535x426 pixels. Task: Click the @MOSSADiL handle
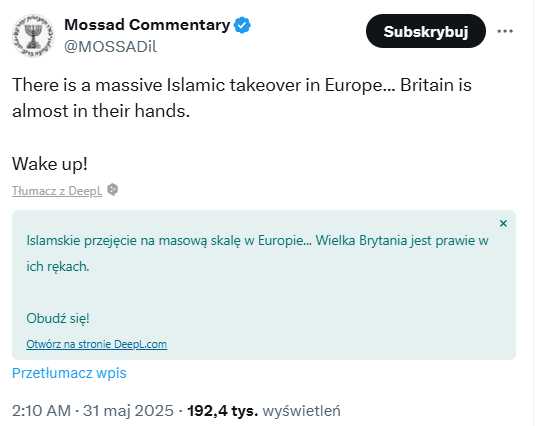tap(111, 47)
